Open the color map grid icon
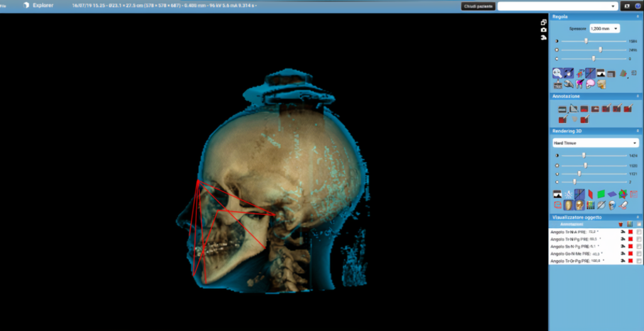 coord(591,205)
